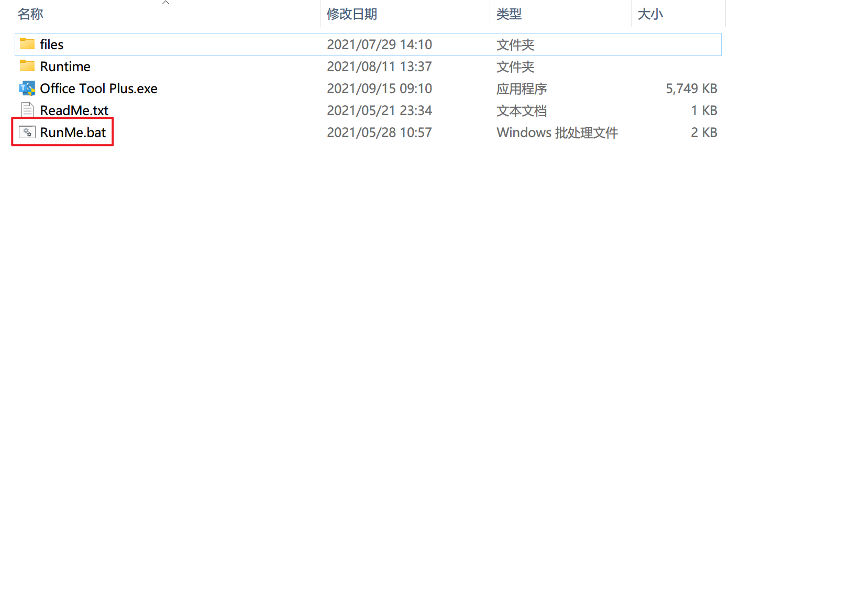Sort by the 名称 column header

click(x=30, y=14)
